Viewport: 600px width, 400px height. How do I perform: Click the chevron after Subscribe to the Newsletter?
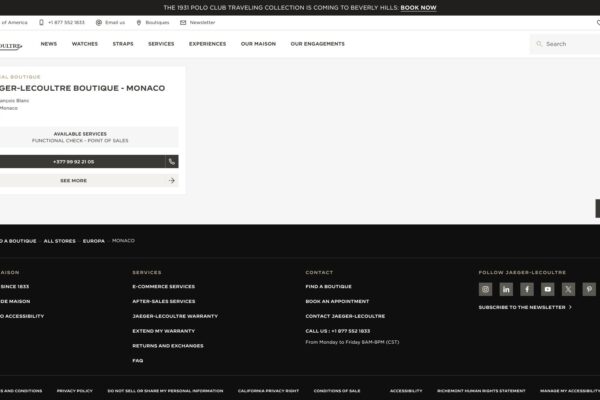point(570,307)
